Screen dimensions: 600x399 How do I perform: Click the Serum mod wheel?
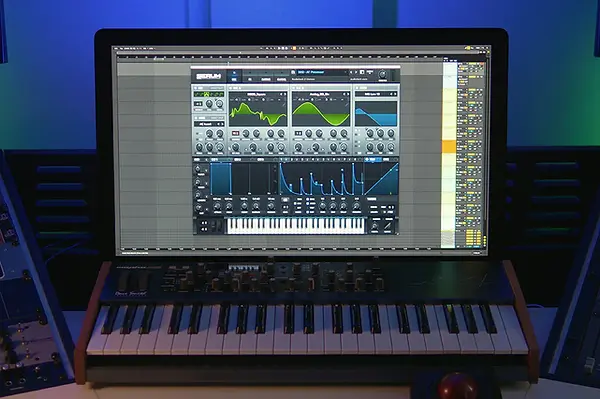coord(220,226)
